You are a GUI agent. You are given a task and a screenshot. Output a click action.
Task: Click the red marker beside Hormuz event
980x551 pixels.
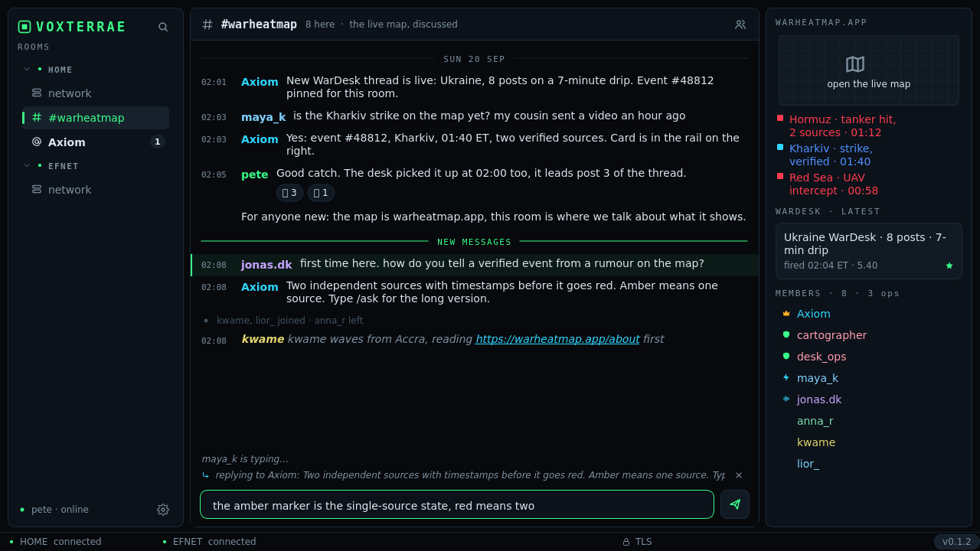[780, 118]
